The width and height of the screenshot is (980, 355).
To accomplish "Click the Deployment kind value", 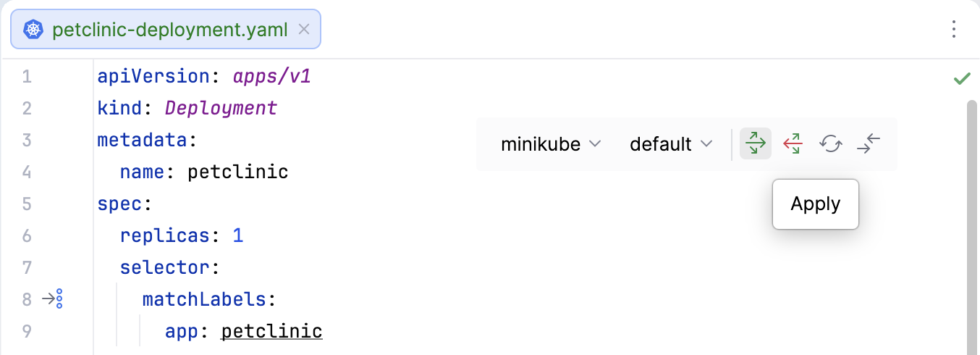I will (x=221, y=108).
